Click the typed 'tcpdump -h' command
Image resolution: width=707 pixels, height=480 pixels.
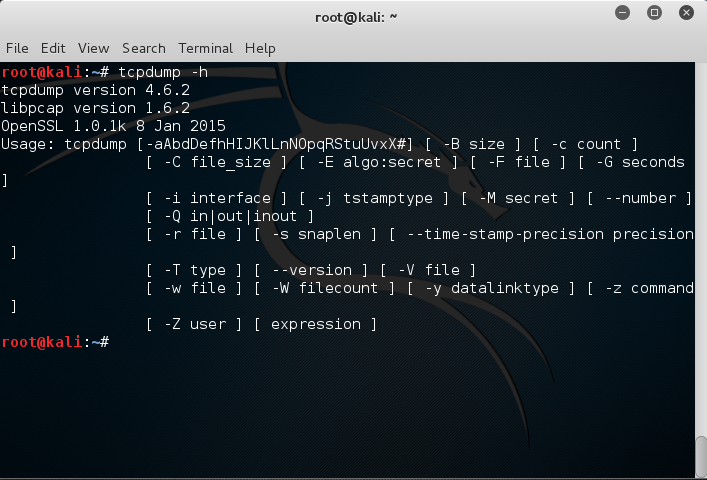tap(163, 72)
